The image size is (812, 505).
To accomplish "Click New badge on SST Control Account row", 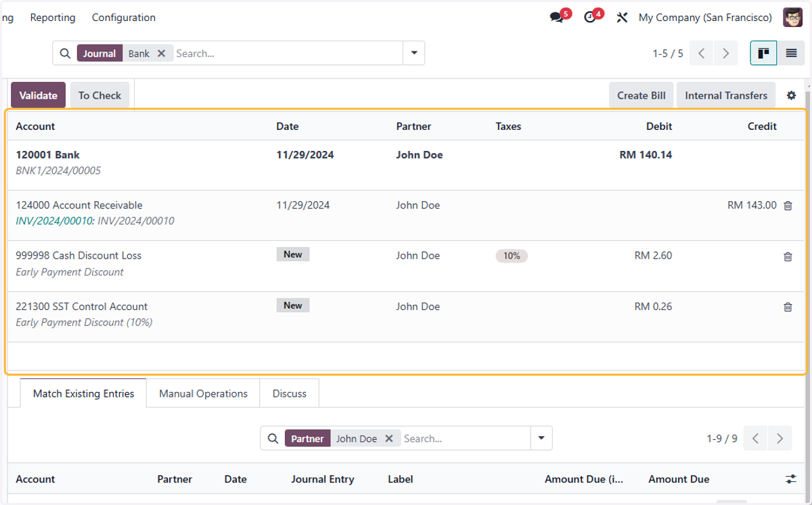I will click(x=293, y=305).
